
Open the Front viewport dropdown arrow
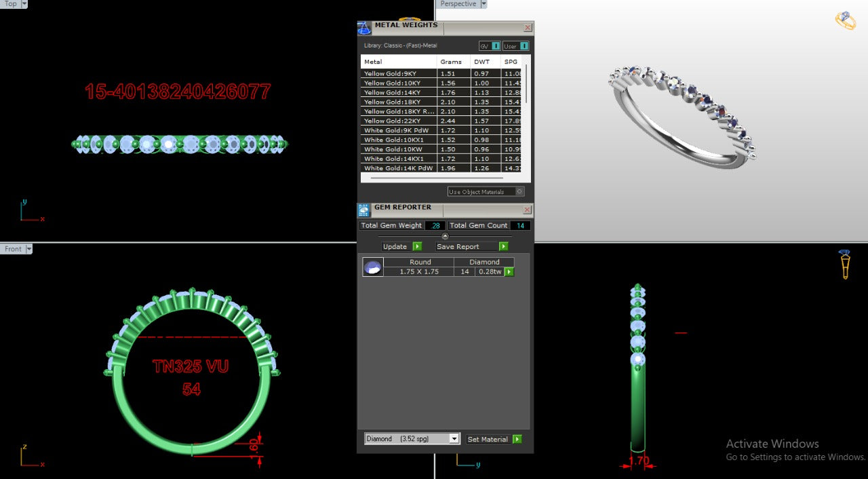(x=28, y=249)
